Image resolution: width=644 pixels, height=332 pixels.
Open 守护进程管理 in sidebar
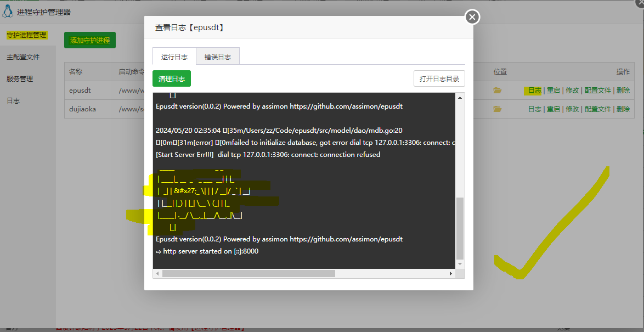(26, 35)
